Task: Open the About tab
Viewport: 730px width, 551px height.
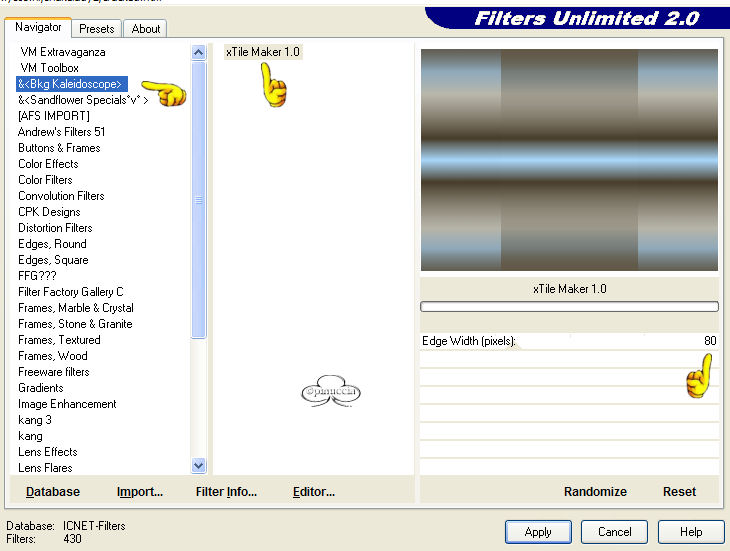Action: (146, 29)
